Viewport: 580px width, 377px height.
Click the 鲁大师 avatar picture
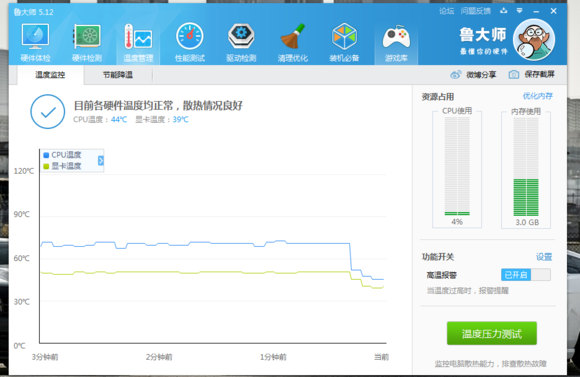(x=534, y=40)
